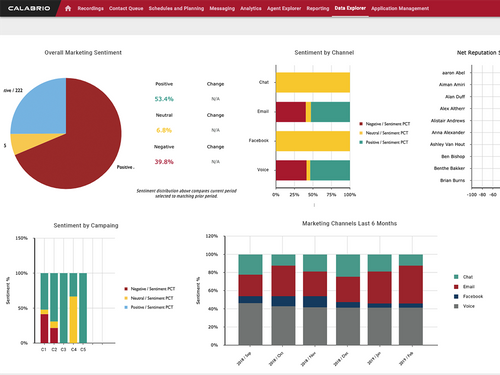Open the Recordings menu
This screenshot has width=500, height=375.
click(90, 8)
